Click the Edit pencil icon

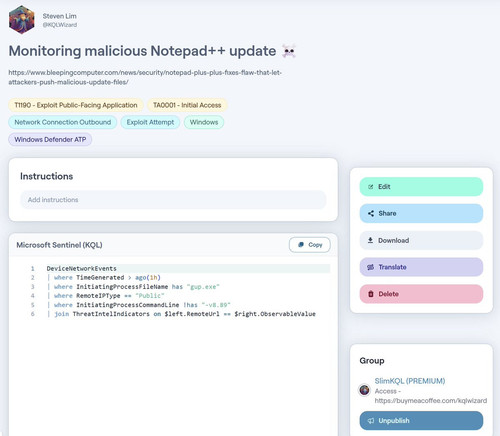click(x=370, y=187)
